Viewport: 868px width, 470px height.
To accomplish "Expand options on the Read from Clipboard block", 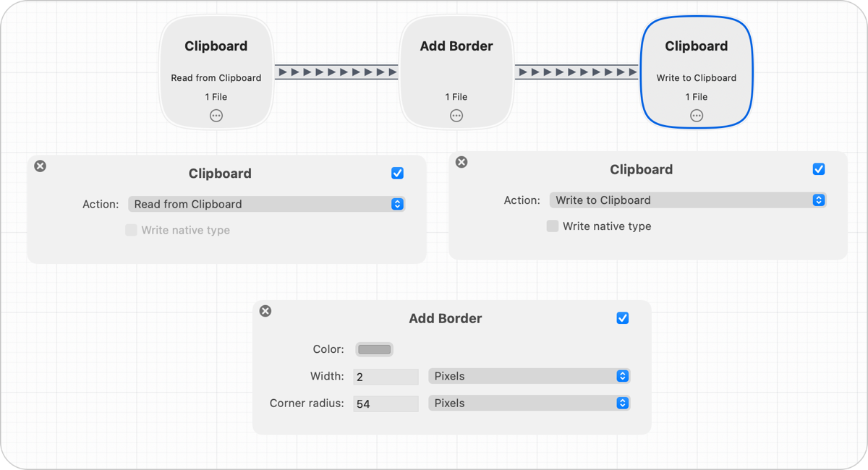I will (216, 115).
